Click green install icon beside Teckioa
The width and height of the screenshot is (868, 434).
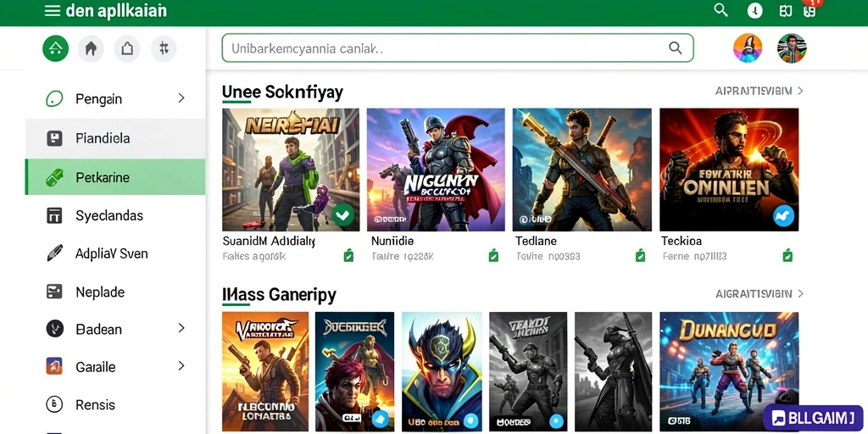click(x=787, y=256)
